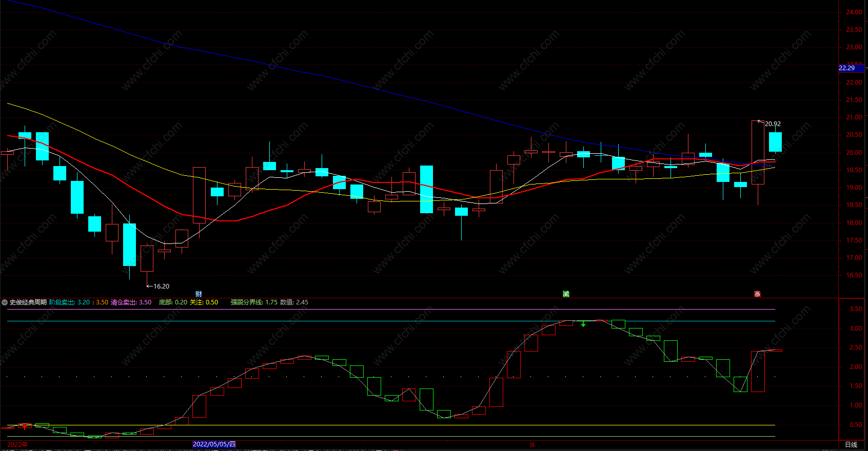The width and height of the screenshot is (868, 451).
Task: Click the 2022年 year label on time axis
Action: coord(18,444)
